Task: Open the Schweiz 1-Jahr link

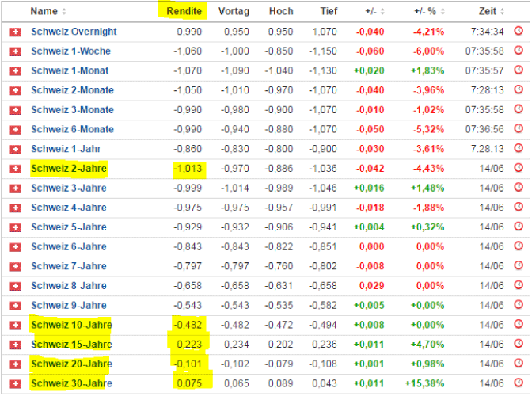Action: (64, 149)
